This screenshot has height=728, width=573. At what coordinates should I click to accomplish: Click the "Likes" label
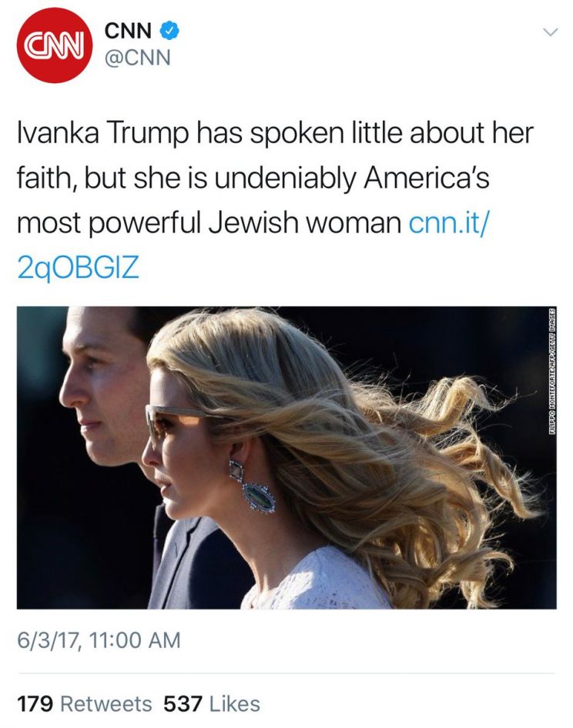click(x=235, y=704)
